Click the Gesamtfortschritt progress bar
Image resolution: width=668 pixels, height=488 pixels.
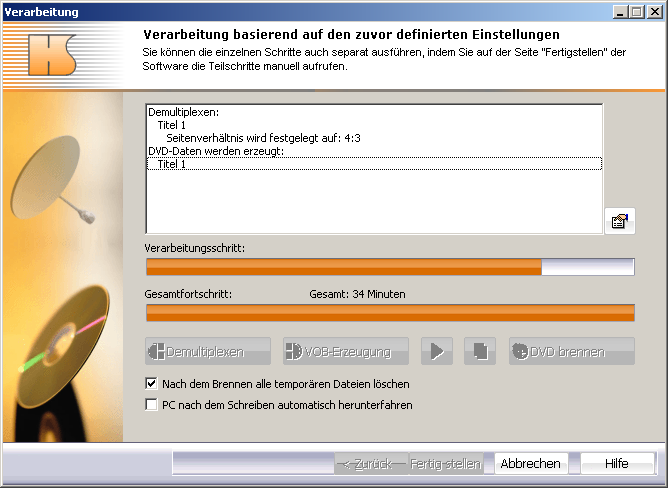click(390, 313)
